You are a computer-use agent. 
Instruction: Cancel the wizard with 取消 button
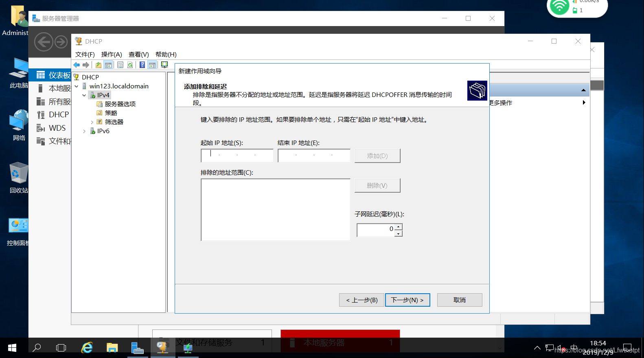pos(460,300)
